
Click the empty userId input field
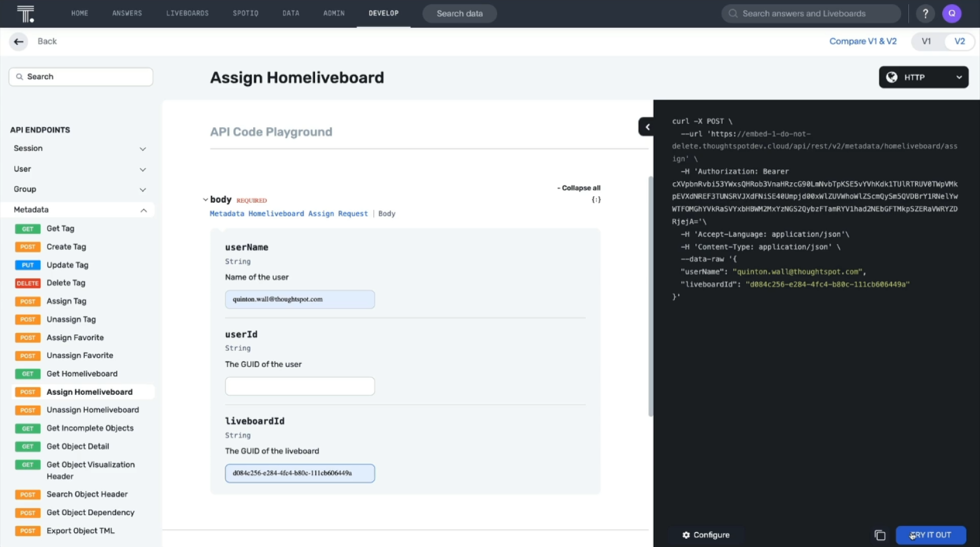coord(300,386)
